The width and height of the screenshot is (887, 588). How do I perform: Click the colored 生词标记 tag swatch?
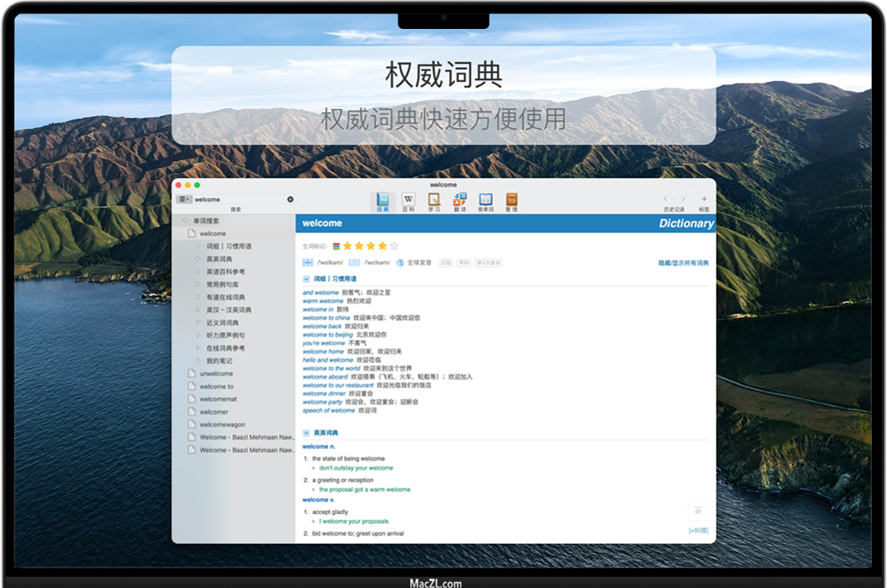[336, 246]
